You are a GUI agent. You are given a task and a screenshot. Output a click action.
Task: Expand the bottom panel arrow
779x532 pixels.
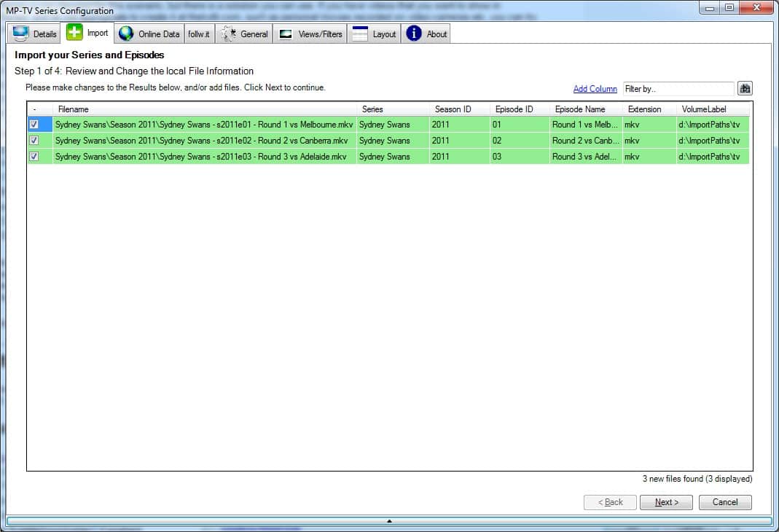(x=389, y=521)
